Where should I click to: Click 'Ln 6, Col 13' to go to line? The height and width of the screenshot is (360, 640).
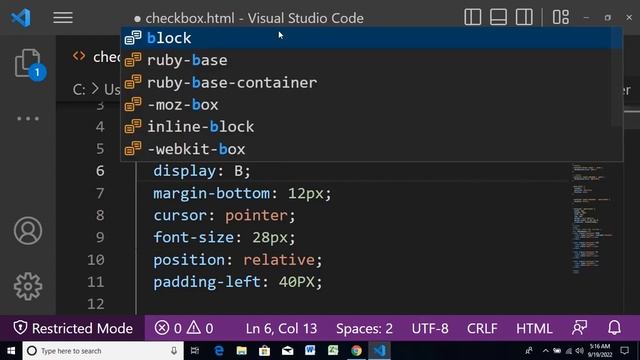click(x=281, y=328)
